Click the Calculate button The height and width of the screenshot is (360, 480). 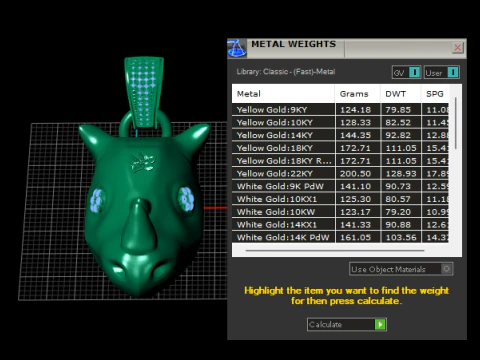[347, 324]
